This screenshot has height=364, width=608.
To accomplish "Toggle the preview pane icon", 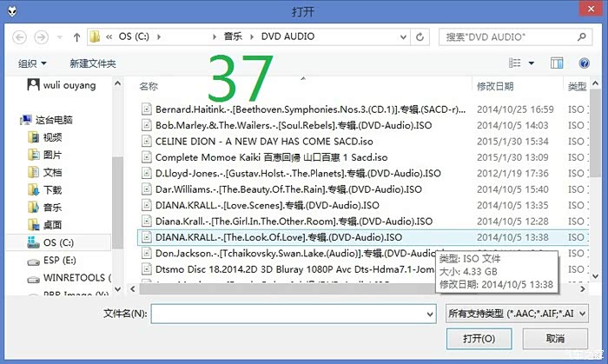I will pyautogui.click(x=557, y=63).
